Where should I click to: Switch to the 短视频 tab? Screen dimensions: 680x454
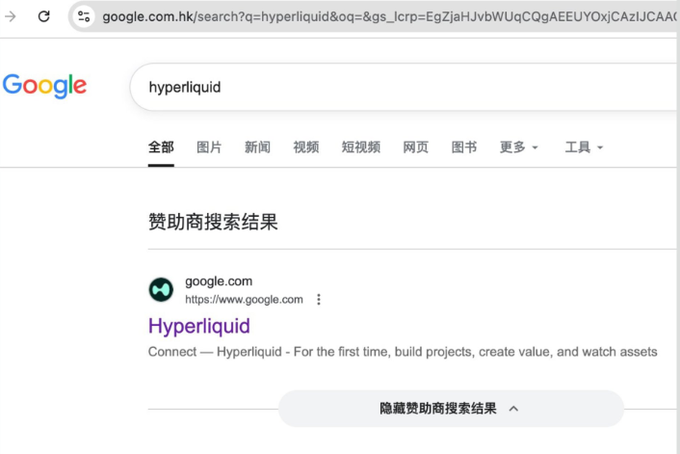[361, 147]
